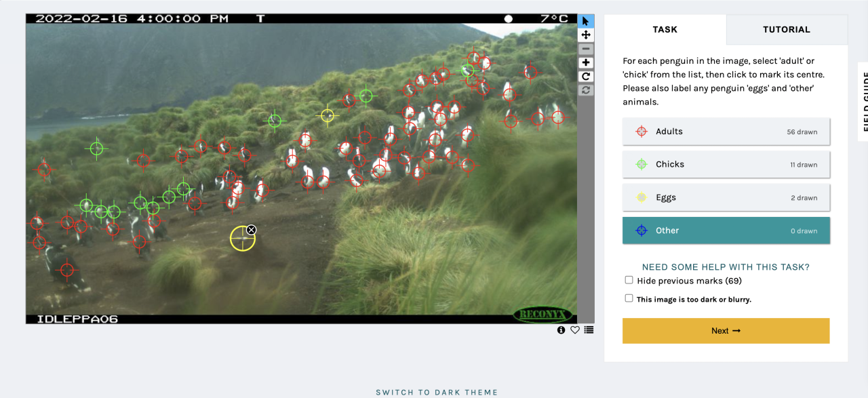Open the image info metadata icon

(x=561, y=330)
